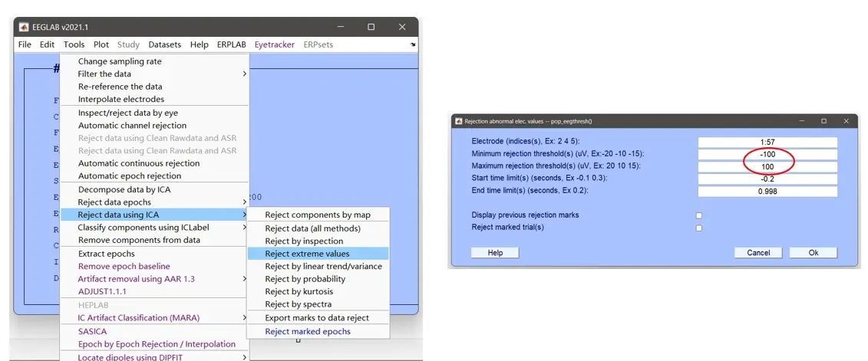
Task: Click the EEGLAB window MATLAB icon
Action: [24, 27]
